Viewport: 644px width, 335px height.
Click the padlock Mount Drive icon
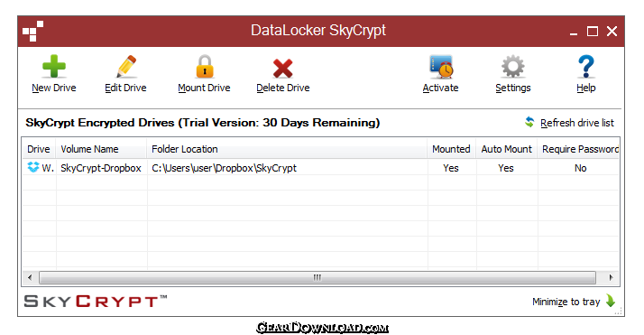click(204, 67)
